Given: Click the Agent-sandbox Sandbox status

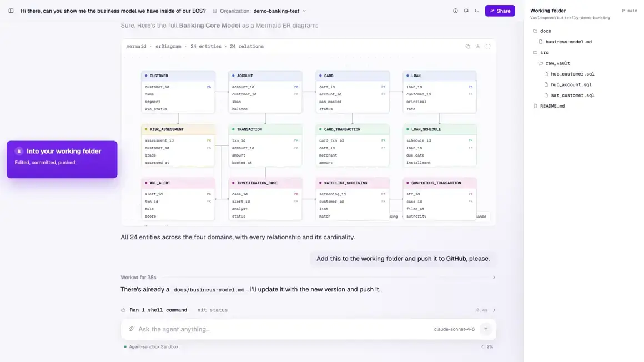Looking at the screenshot, I should [x=151, y=347].
